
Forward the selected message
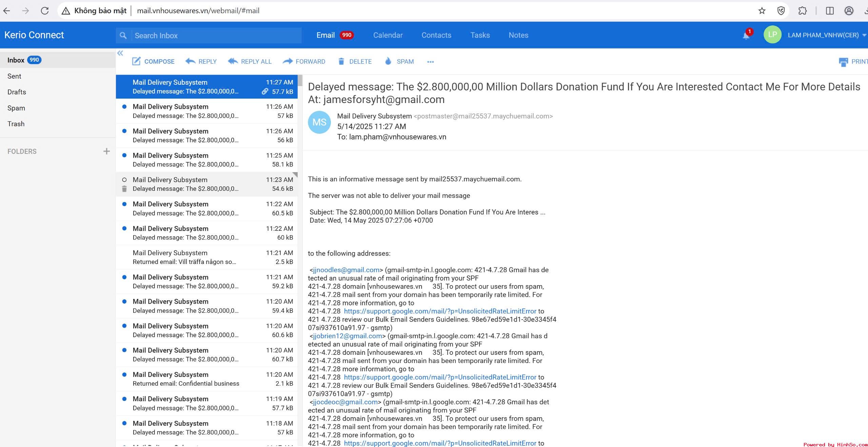(304, 61)
